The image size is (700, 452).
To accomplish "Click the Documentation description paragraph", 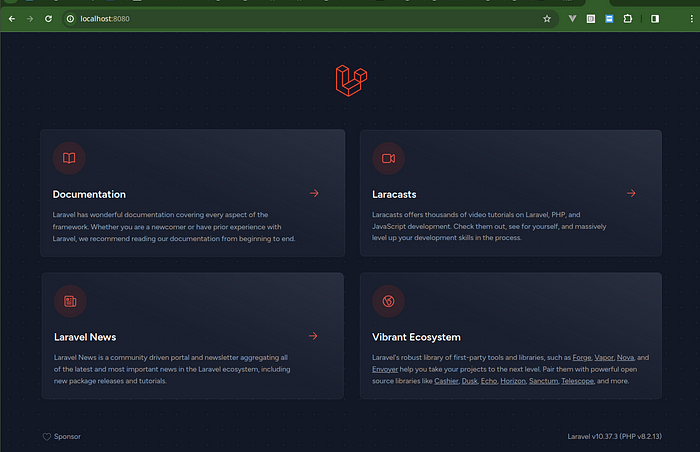I will [x=174, y=227].
